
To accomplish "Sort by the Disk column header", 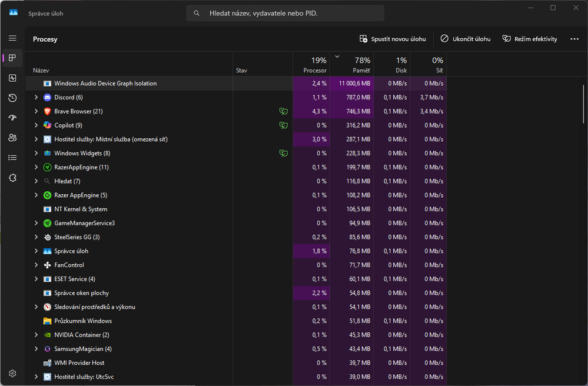I will 391,65.
